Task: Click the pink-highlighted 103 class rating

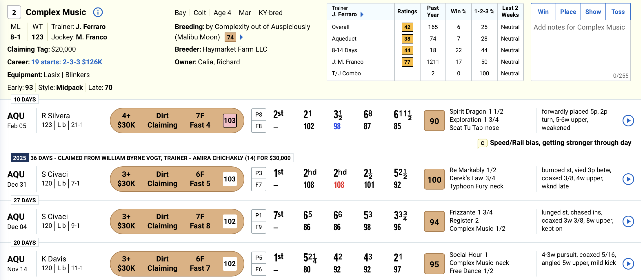Action: pyautogui.click(x=230, y=121)
